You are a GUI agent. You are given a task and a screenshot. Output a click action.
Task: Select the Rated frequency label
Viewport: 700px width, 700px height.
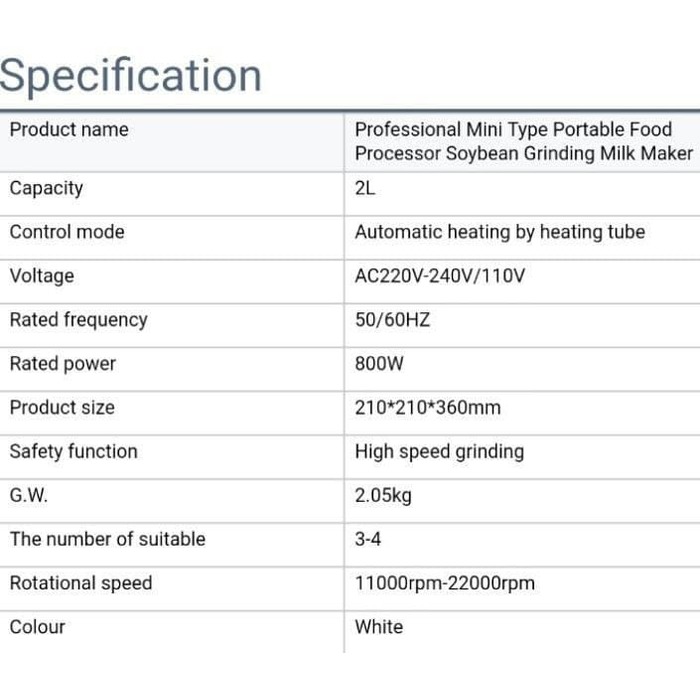(78, 320)
